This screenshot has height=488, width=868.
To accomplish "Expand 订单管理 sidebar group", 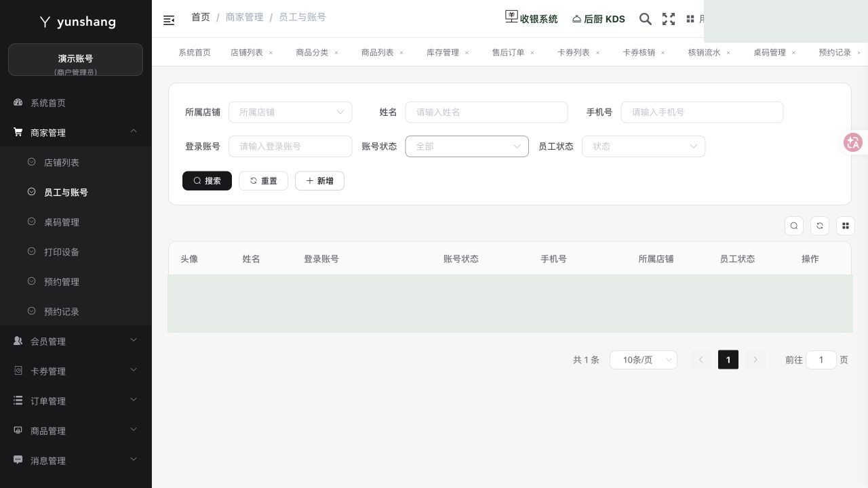I will coord(76,401).
